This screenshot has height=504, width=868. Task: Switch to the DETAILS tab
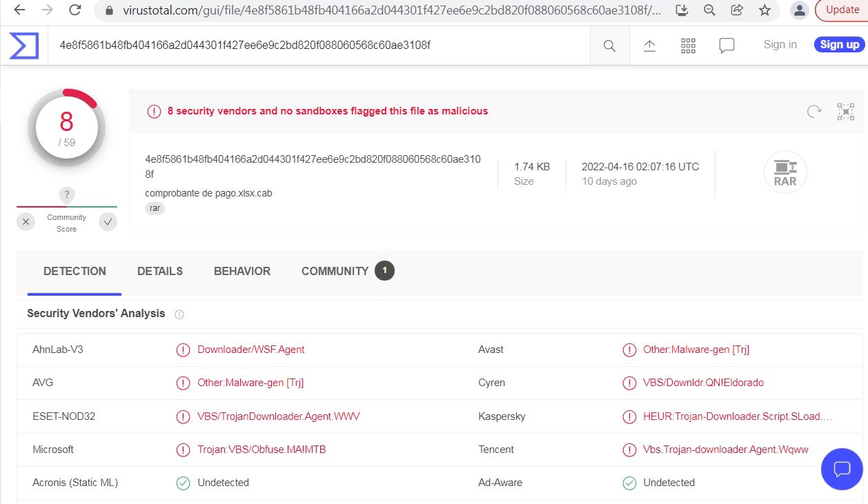click(160, 271)
